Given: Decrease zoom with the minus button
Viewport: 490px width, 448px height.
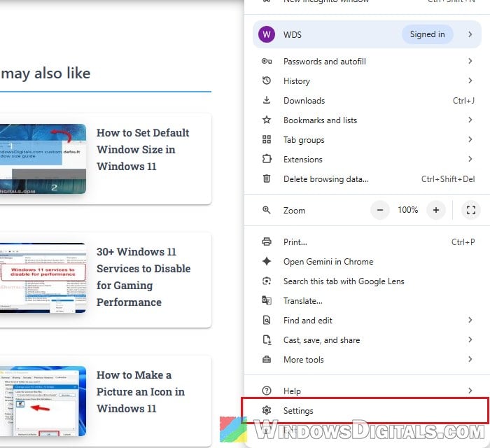Looking at the screenshot, I should tap(380, 210).
